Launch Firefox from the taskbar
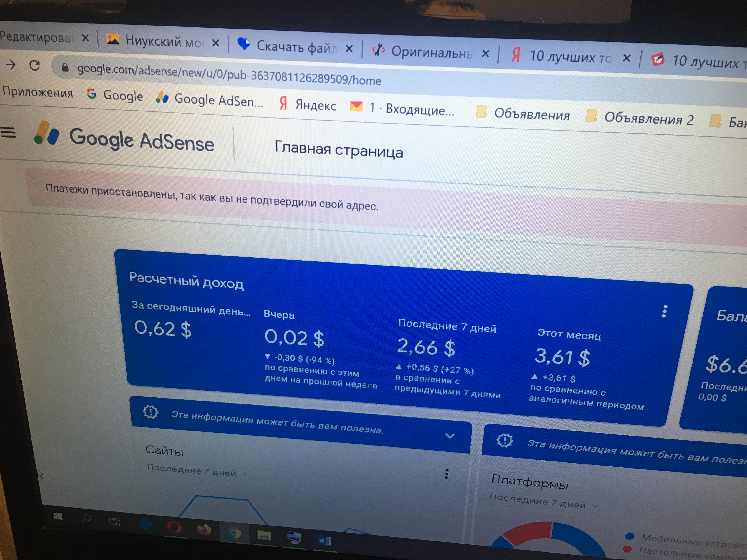This screenshot has height=560, width=747. click(204, 530)
